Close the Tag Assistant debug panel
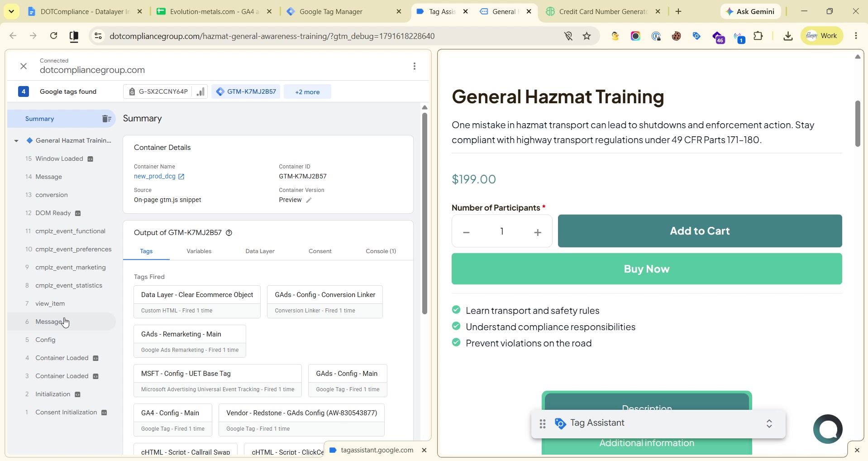868x461 pixels. (24, 67)
